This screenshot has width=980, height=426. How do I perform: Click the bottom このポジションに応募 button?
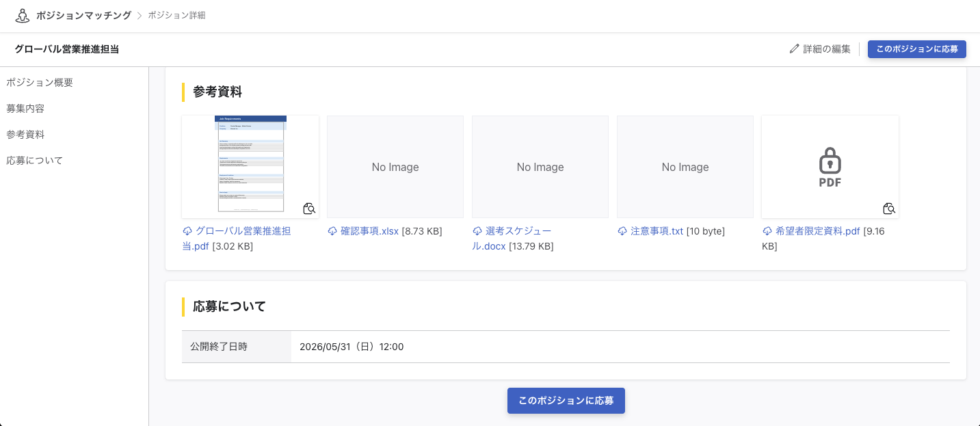[566, 401]
